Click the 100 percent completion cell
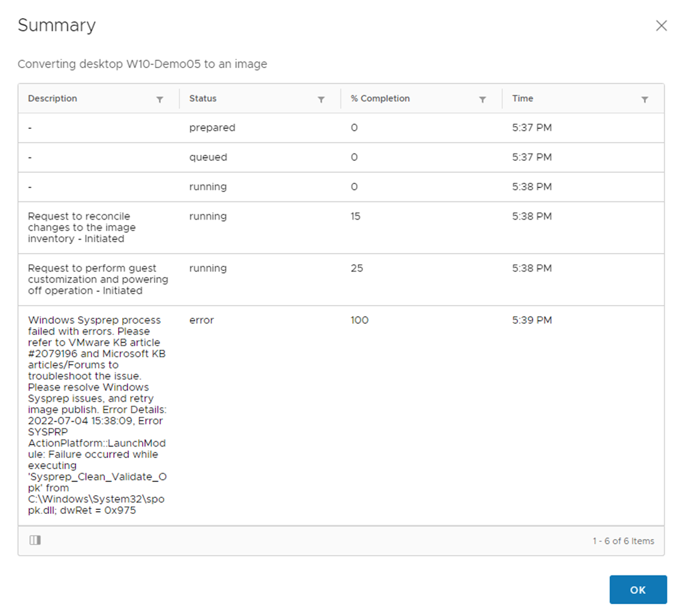 pyautogui.click(x=359, y=320)
